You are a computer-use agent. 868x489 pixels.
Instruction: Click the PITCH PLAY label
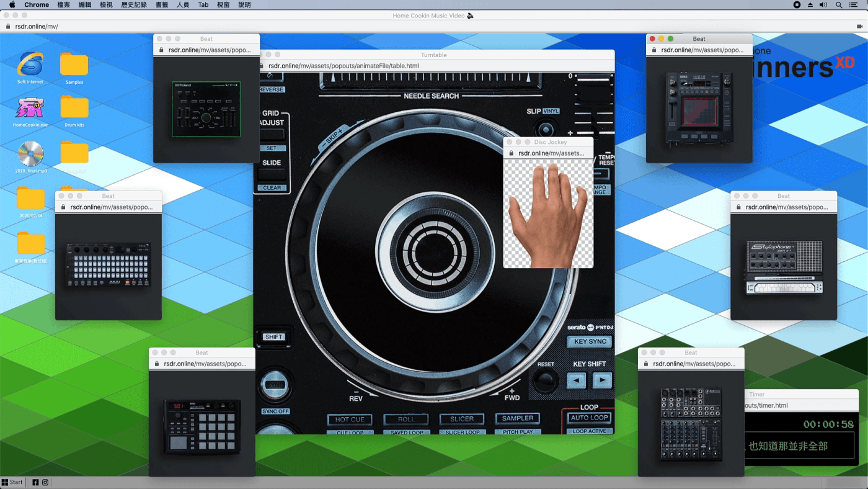point(518,432)
